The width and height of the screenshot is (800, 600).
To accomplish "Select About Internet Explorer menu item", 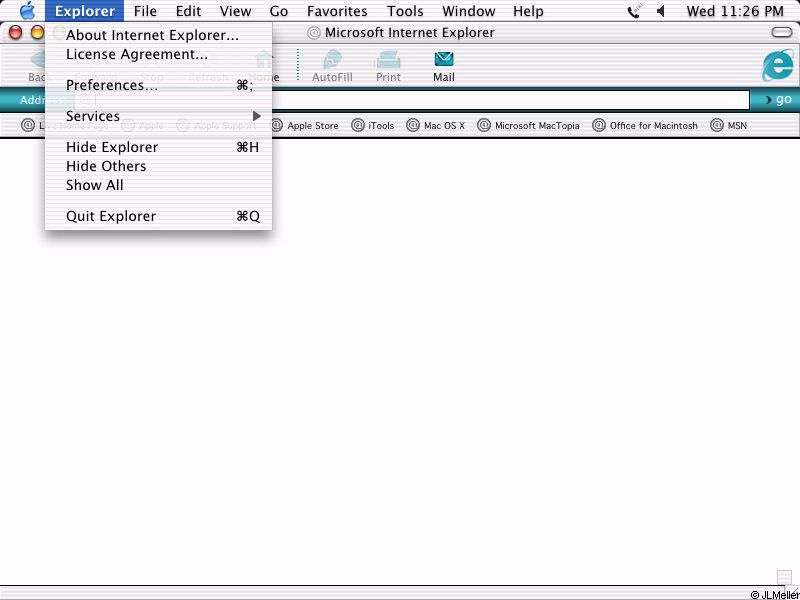I will click(159, 35).
